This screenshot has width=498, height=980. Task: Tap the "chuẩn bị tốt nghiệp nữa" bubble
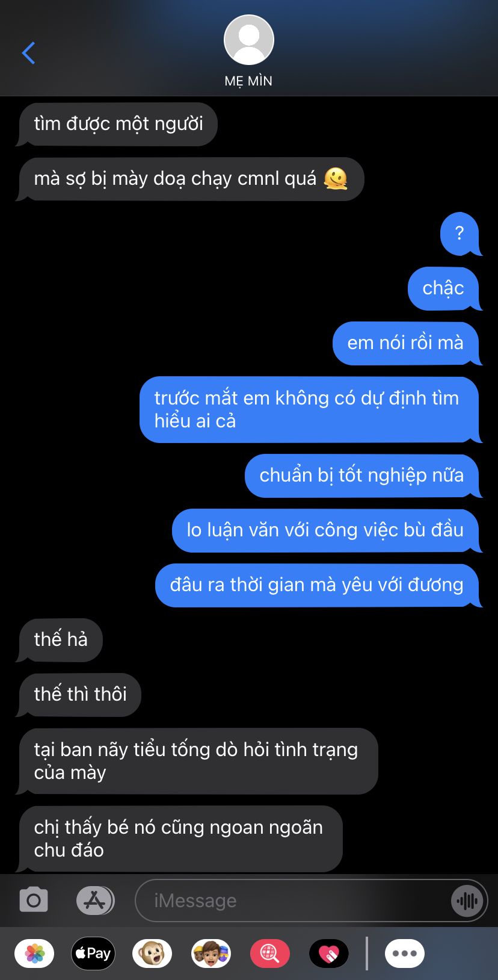tap(362, 476)
